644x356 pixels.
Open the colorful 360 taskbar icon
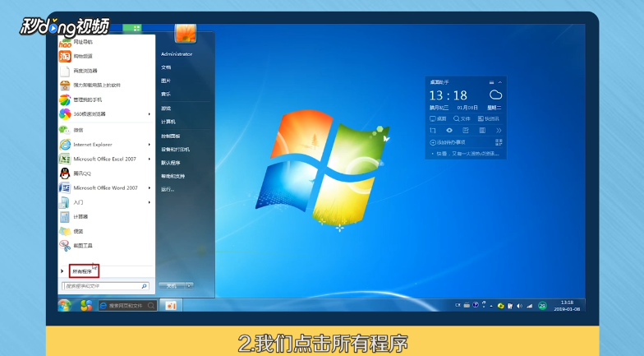click(85, 306)
